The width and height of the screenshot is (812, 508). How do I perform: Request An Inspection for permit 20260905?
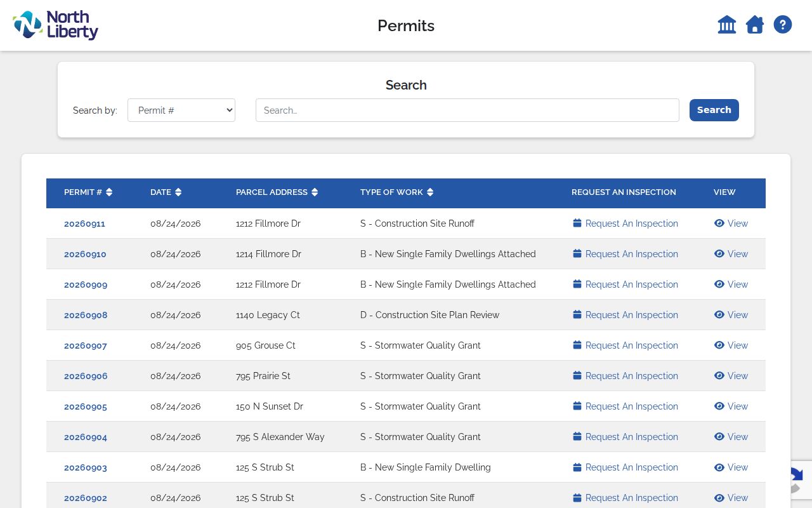point(625,406)
